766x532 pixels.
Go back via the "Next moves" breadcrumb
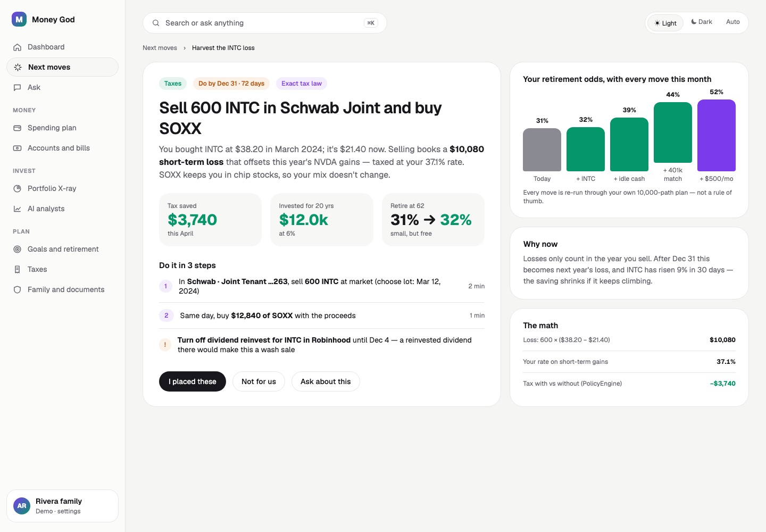pos(160,48)
